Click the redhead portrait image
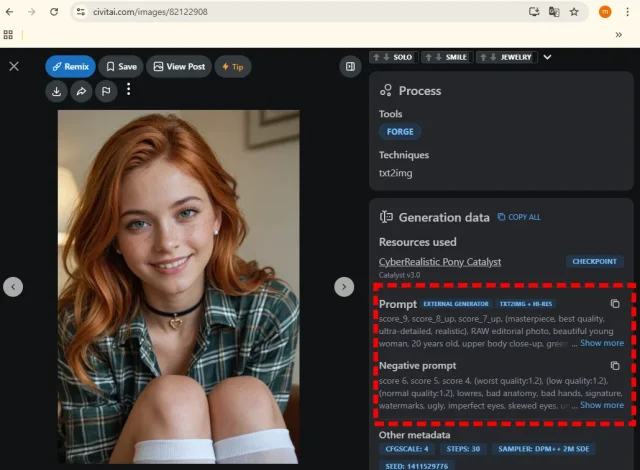Image resolution: width=640 pixels, height=470 pixels. (178, 286)
